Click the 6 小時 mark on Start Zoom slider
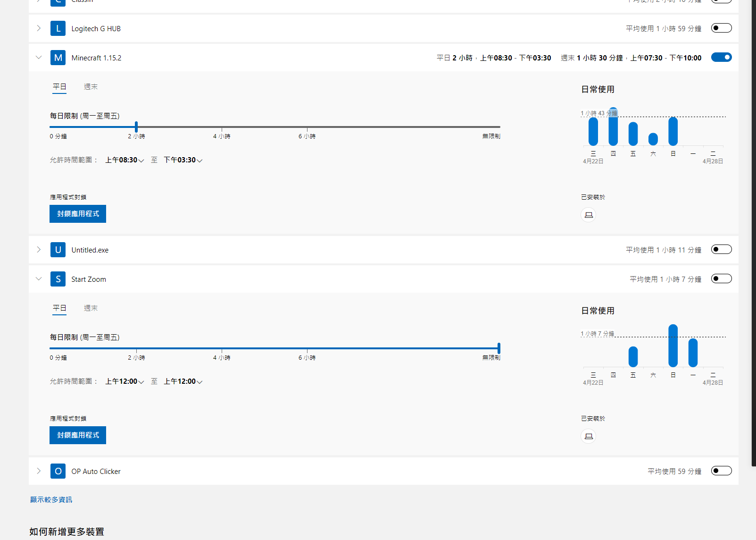Viewport: 756px width, 540px height. pos(307,358)
